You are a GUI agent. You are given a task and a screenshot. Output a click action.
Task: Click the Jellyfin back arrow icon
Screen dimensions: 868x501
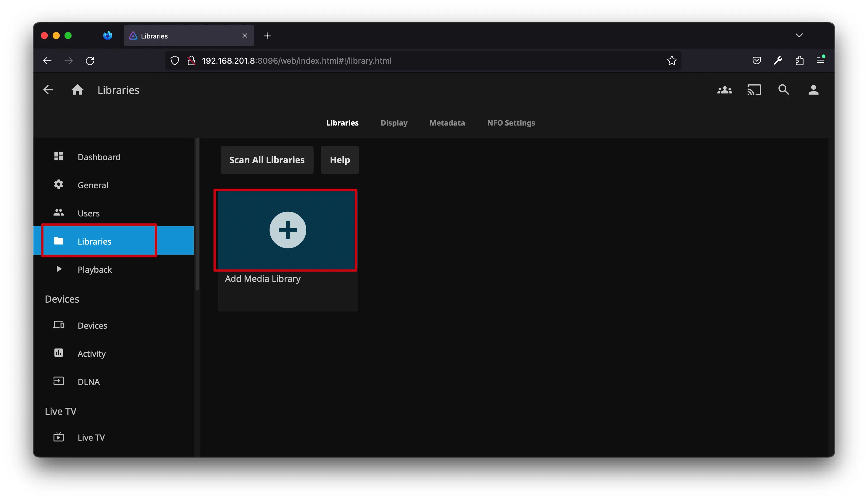(48, 90)
